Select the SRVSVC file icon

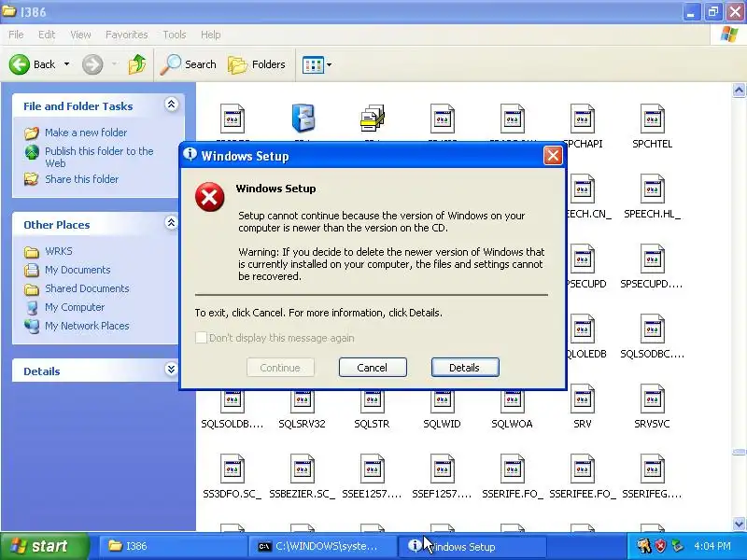click(652, 399)
